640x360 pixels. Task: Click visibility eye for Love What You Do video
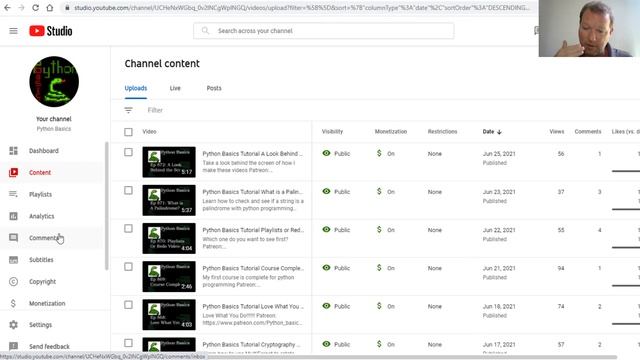pyautogui.click(x=326, y=306)
